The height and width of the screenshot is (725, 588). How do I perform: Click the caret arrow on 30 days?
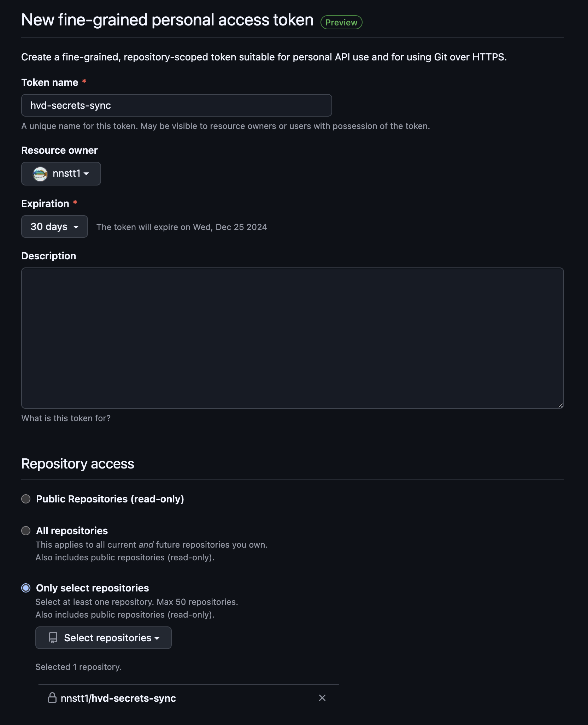[x=76, y=227]
